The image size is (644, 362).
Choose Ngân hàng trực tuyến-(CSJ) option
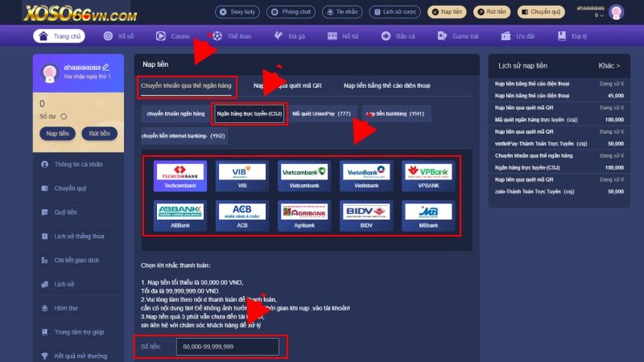point(250,113)
